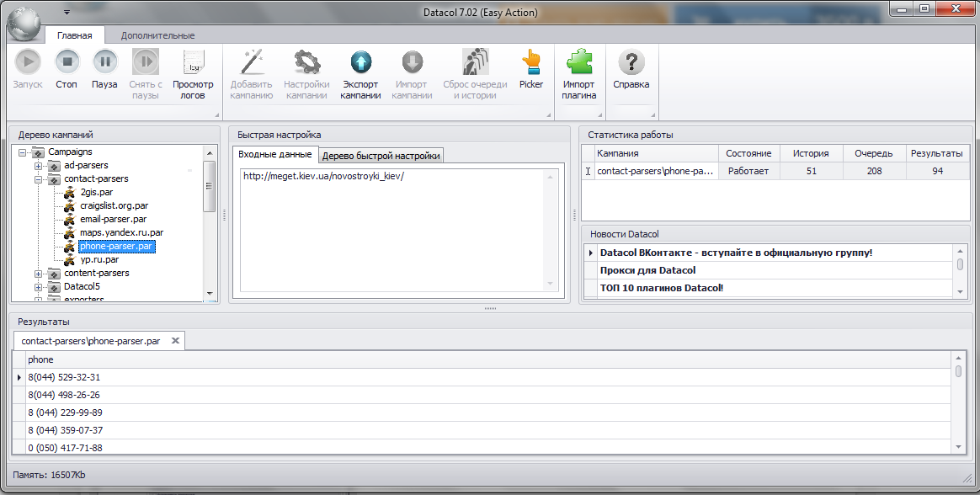Collapse the contact-parsers folder node
This screenshot has width=980, height=495.
pyautogui.click(x=38, y=179)
